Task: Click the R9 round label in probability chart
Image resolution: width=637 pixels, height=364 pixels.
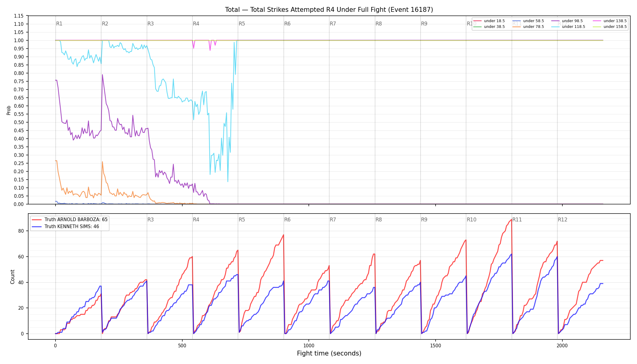Action: coord(424,24)
